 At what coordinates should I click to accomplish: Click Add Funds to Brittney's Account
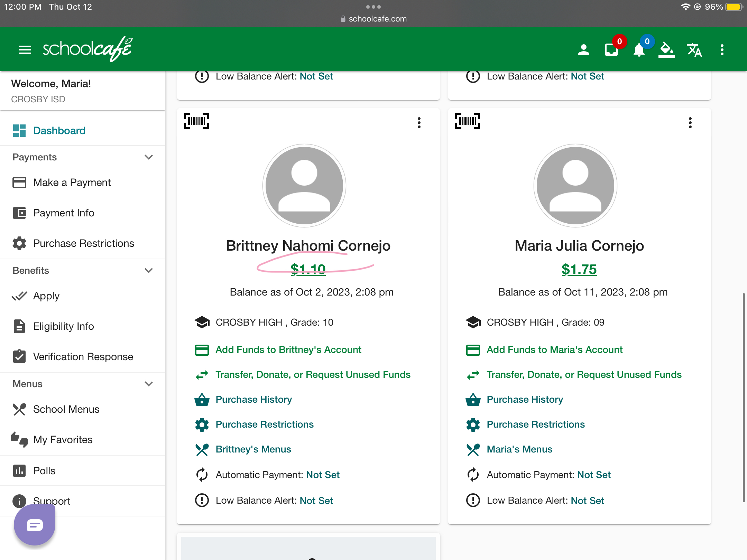[x=288, y=350]
